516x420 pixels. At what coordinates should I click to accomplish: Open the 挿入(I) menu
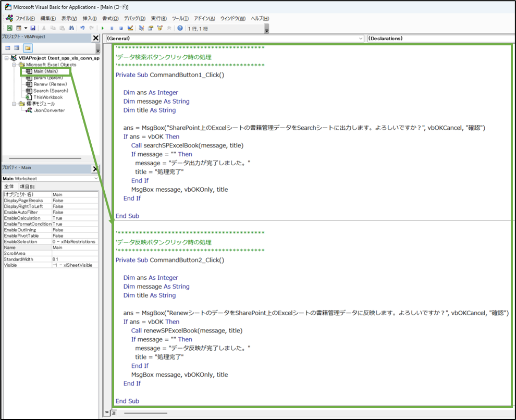[90, 18]
